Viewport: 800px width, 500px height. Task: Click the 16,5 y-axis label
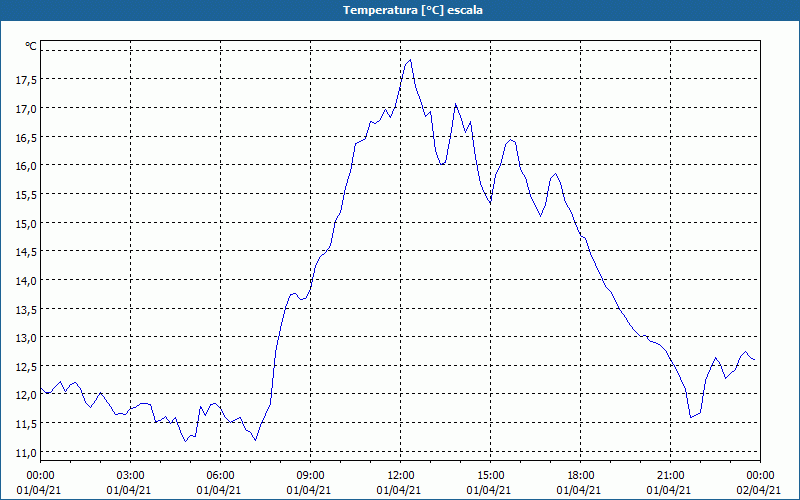(26, 138)
